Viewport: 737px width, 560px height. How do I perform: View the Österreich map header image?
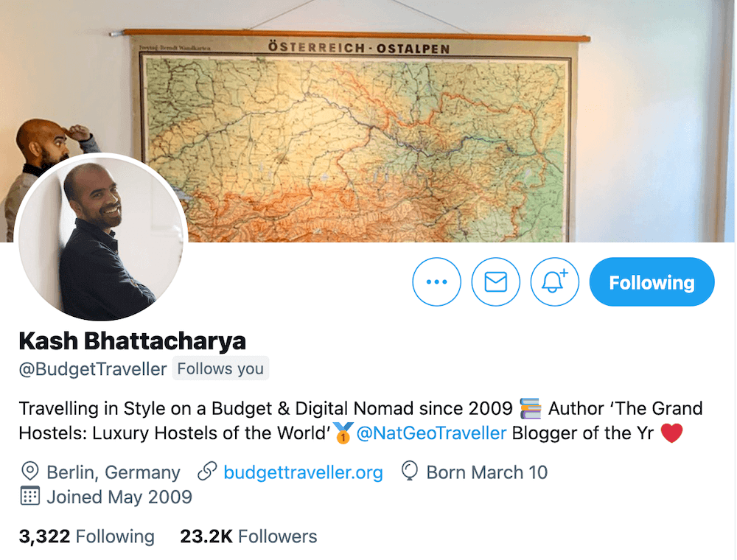pos(368,121)
